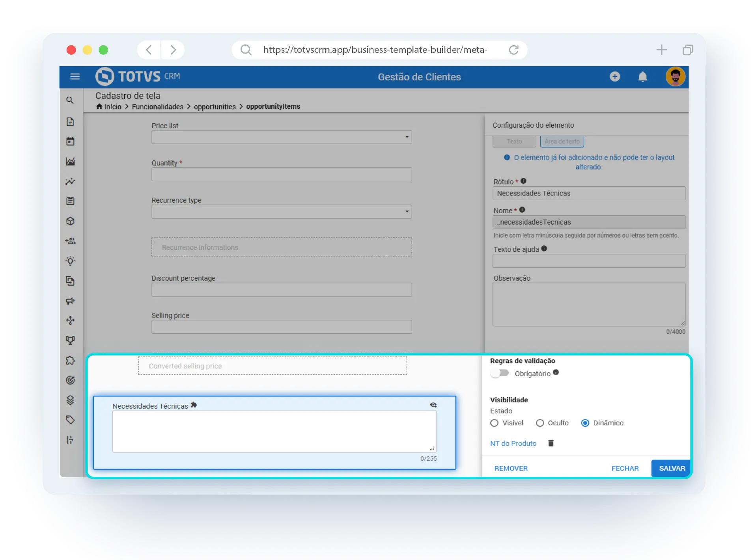The height and width of the screenshot is (560, 756).
Task: Click the Discount percentage field
Action: click(x=282, y=290)
